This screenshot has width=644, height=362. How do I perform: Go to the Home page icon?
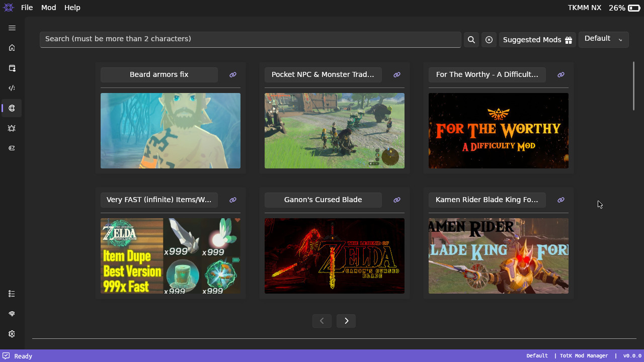point(12,48)
